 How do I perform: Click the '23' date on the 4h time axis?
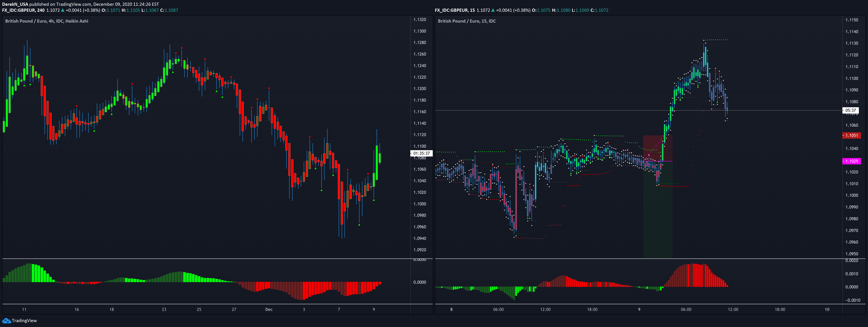click(x=164, y=309)
